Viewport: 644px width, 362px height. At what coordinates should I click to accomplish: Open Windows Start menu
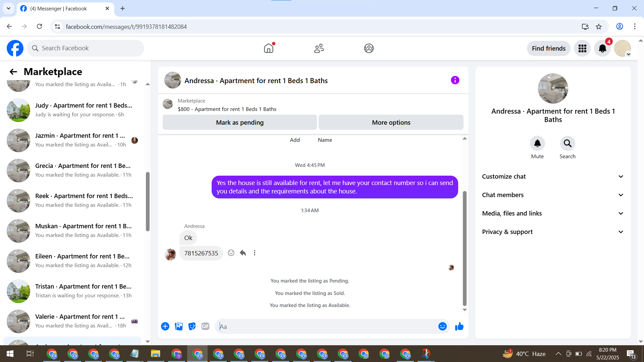(10, 354)
